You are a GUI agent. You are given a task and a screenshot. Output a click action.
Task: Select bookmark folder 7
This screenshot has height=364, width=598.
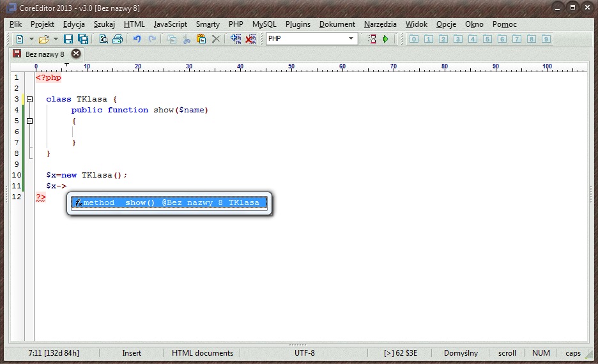[x=517, y=39]
